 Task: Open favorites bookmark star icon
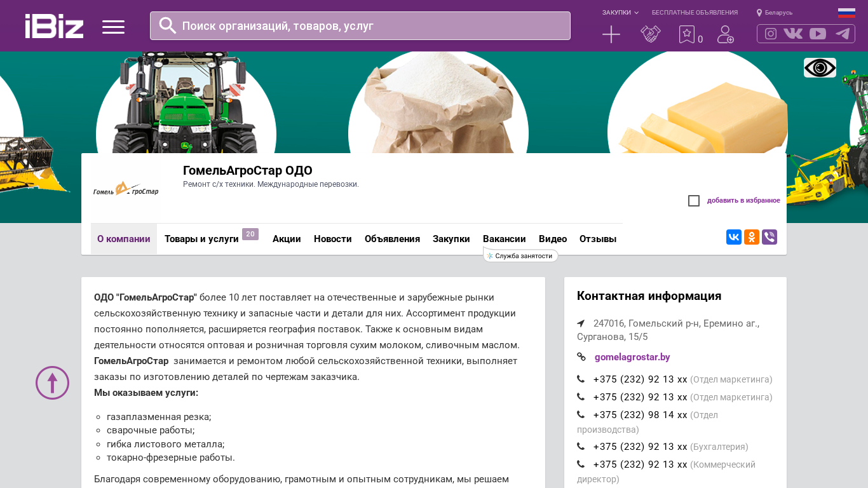click(687, 34)
